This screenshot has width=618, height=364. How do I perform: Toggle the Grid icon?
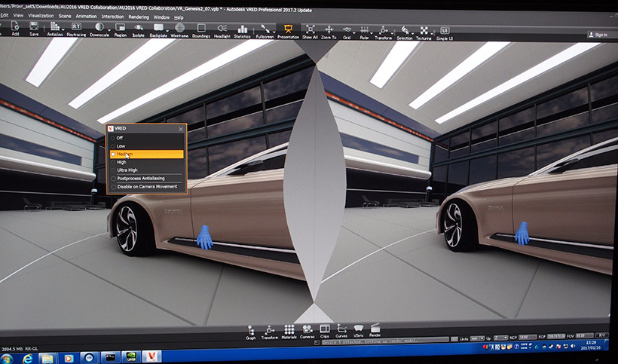347,29
